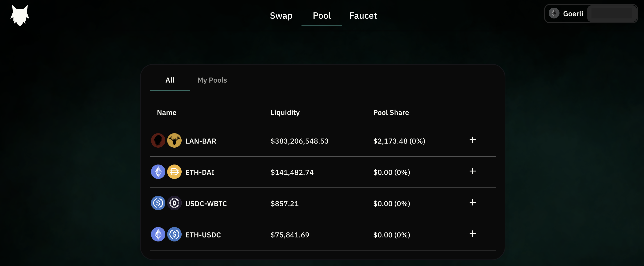Click the plus button on ETH-DAI row
The height and width of the screenshot is (266, 644).
coord(473,171)
